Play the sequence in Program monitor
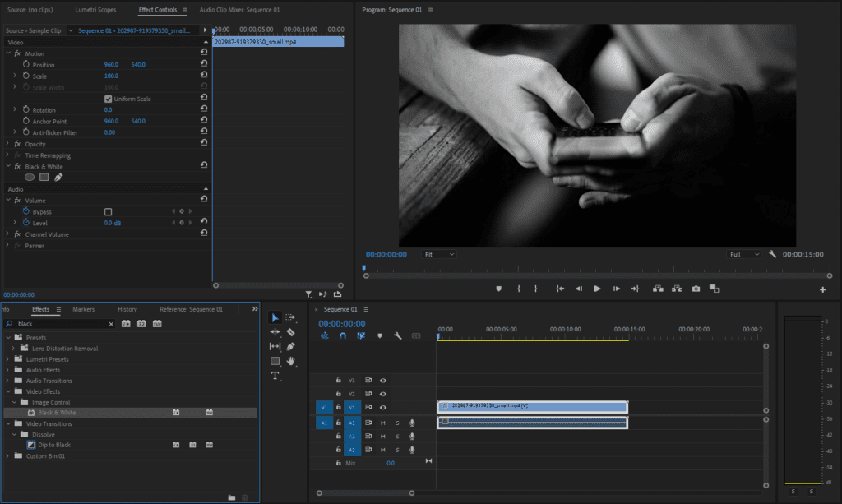The image size is (842, 504). (x=597, y=289)
